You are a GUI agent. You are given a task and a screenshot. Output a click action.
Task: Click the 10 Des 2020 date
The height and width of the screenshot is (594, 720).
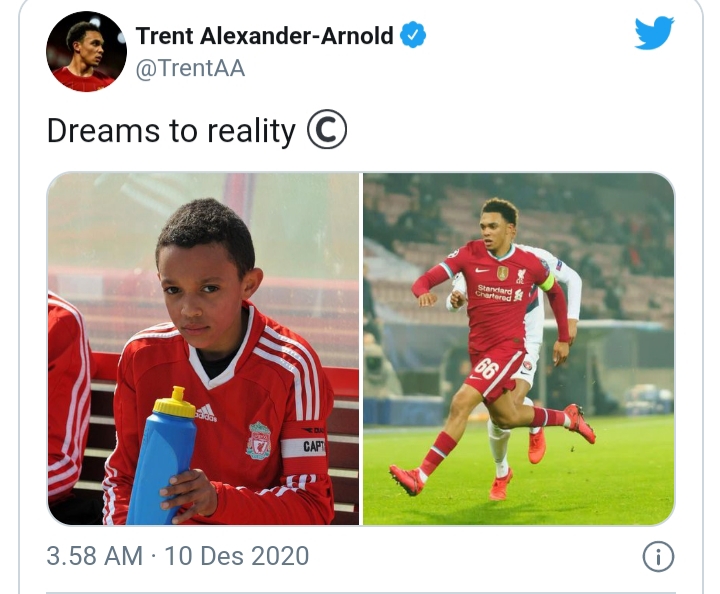(236, 556)
